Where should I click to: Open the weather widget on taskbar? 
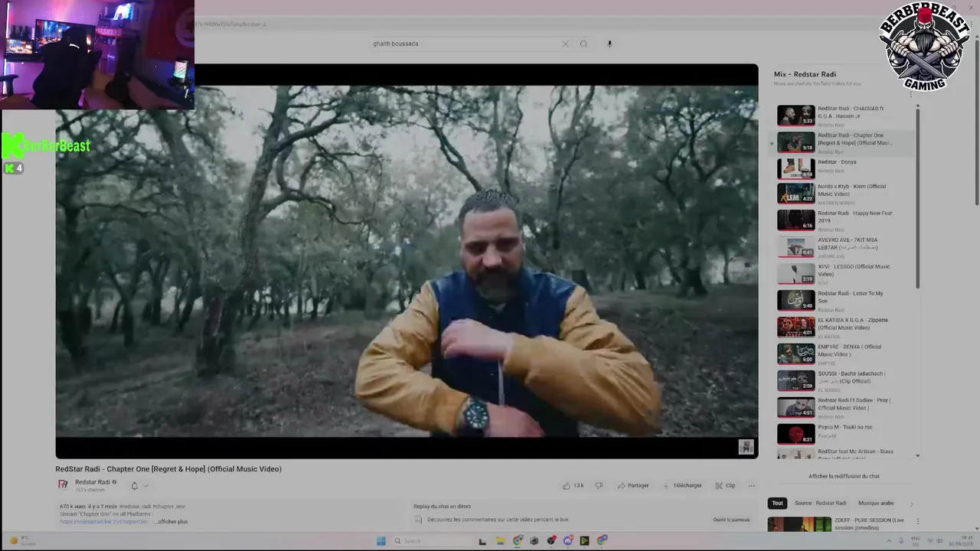coord(22,541)
